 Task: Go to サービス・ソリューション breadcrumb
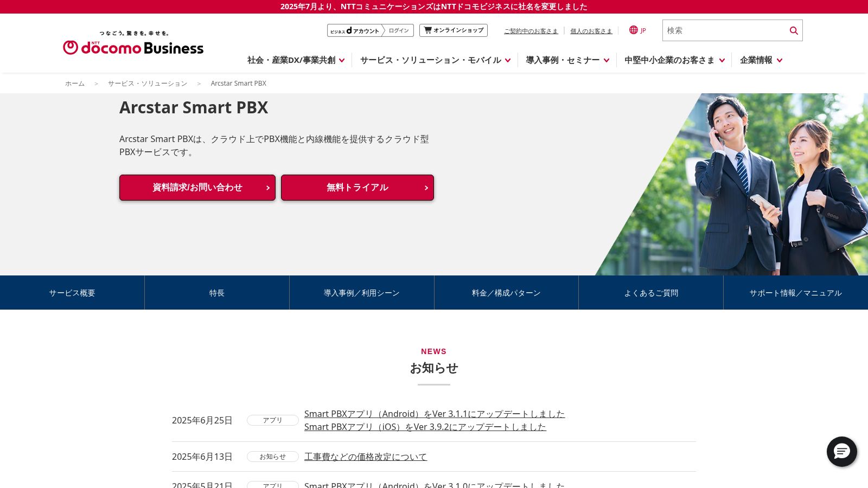click(148, 84)
